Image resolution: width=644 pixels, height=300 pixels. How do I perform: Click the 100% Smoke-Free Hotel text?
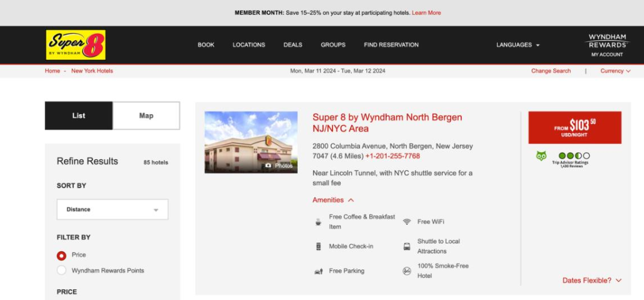pyautogui.click(x=443, y=271)
